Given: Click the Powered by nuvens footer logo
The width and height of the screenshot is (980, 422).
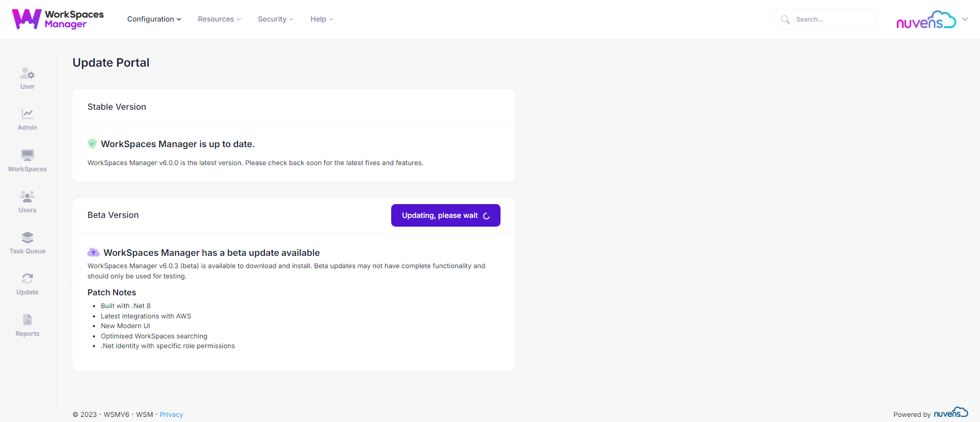Looking at the screenshot, I should (x=951, y=413).
